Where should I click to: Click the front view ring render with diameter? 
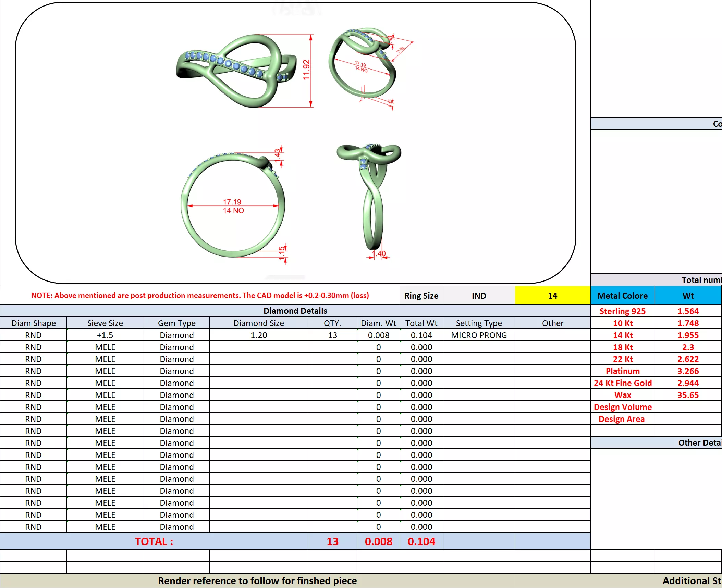[x=233, y=205]
